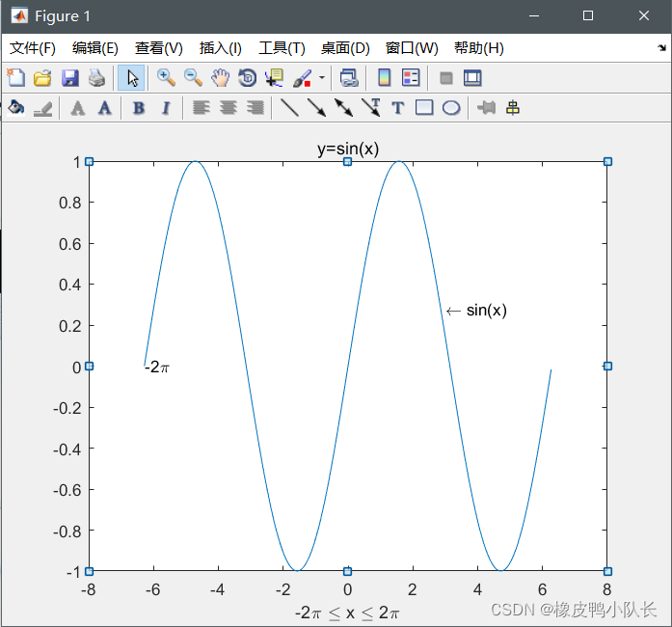Open the 文件(F) menu

pyautogui.click(x=33, y=48)
